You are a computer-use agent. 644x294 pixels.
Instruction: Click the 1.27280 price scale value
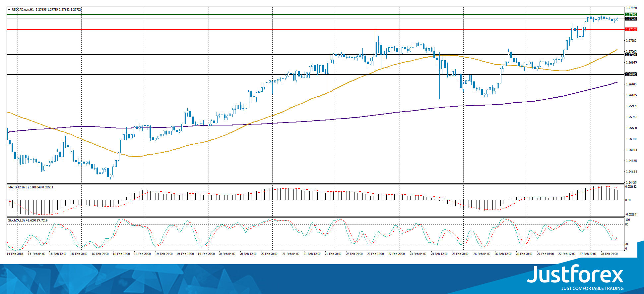click(x=631, y=41)
